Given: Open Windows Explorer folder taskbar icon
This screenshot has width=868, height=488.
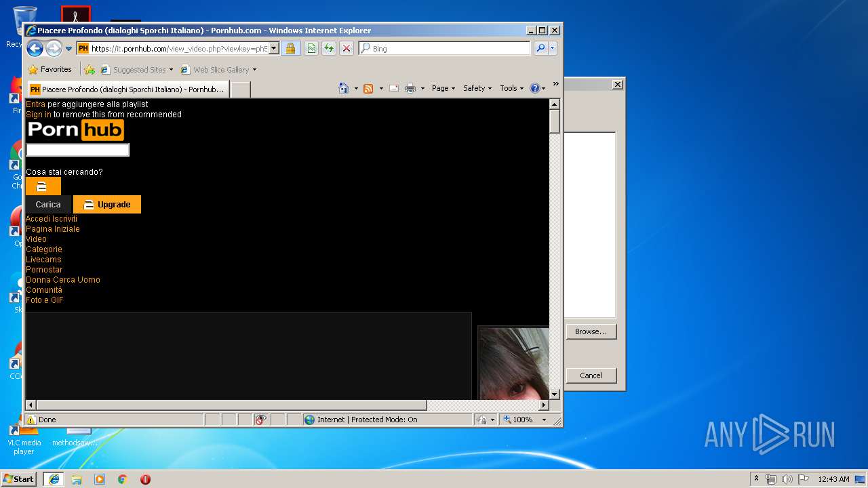Looking at the screenshot, I should [77, 479].
